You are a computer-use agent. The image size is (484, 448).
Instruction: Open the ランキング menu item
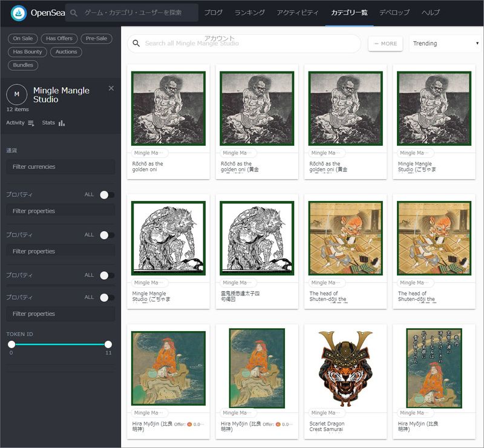[x=249, y=13]
